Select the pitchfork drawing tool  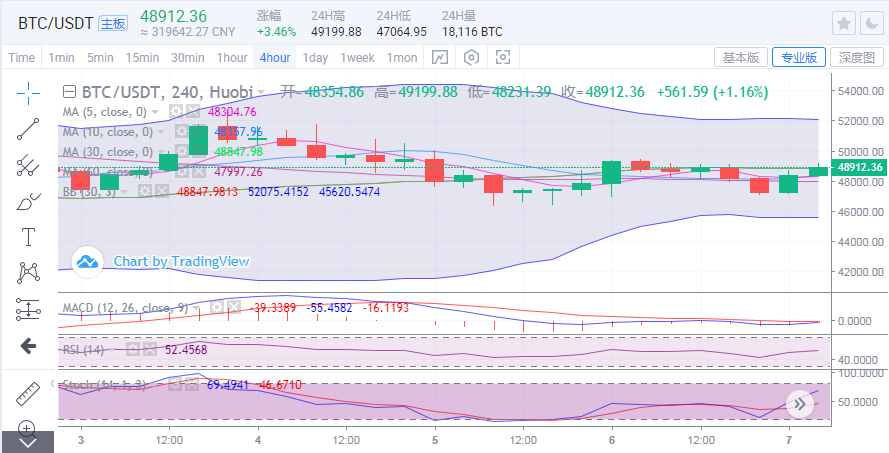point(28,165)
